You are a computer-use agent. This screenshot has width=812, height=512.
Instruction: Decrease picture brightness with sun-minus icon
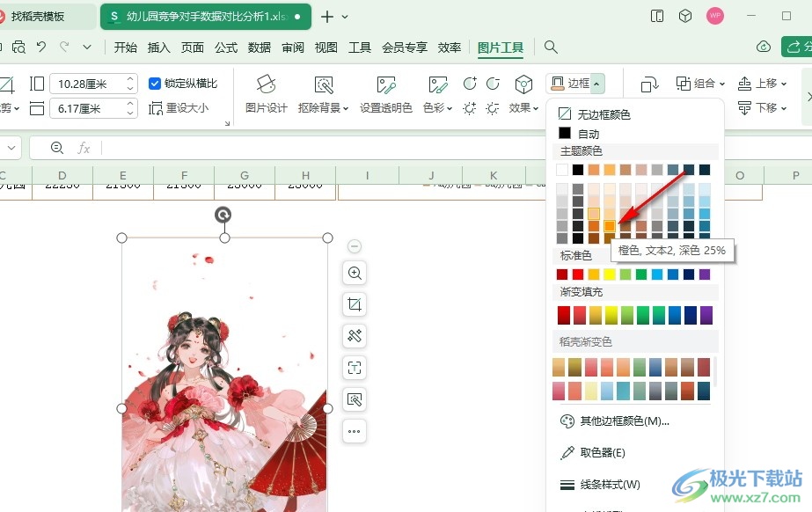click(x=493, y=108)
